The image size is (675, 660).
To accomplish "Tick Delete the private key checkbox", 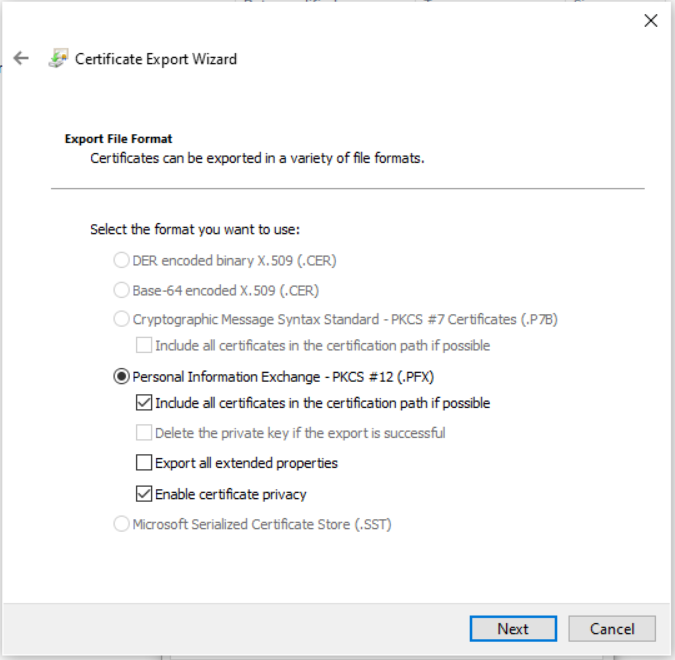I will 144,433.
